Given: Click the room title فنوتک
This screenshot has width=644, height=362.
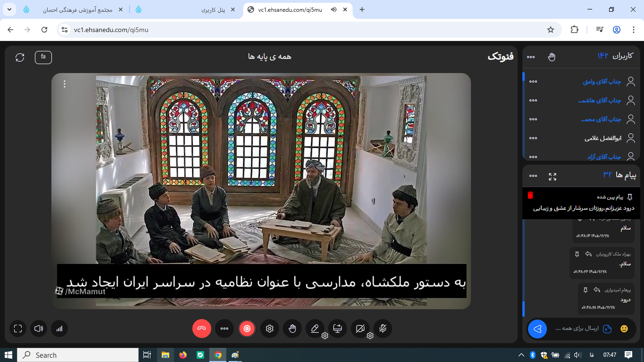Looking at the screenshot, I should 501,57.
